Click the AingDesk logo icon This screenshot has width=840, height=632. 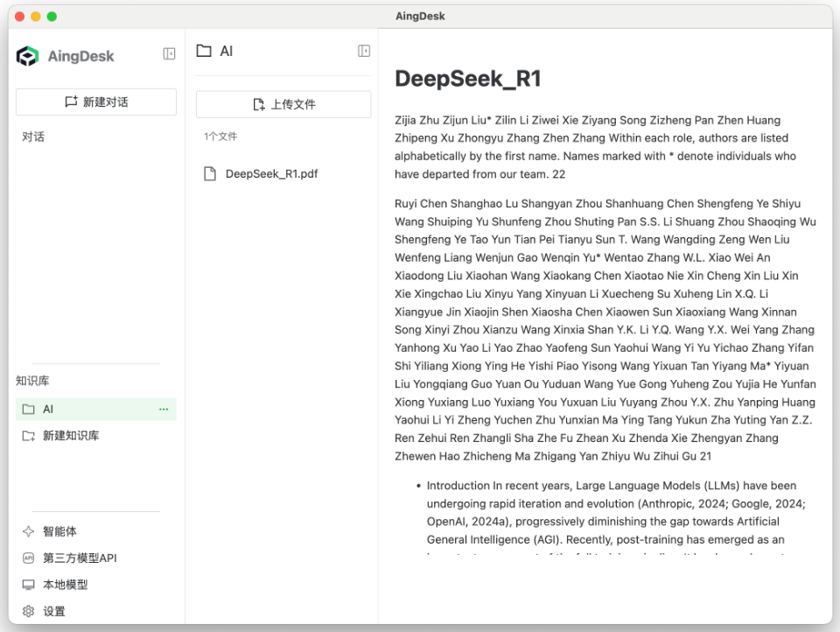[28, 56]
